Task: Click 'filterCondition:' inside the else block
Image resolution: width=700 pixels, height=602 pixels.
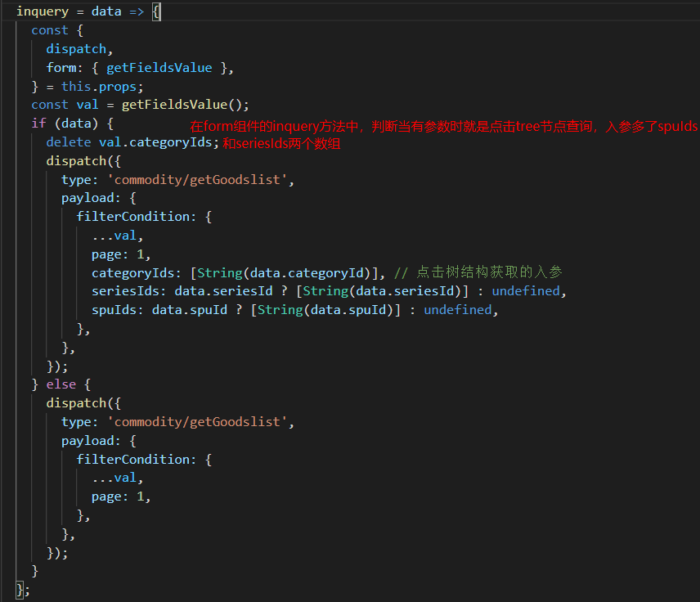Action: coord(137,460)
